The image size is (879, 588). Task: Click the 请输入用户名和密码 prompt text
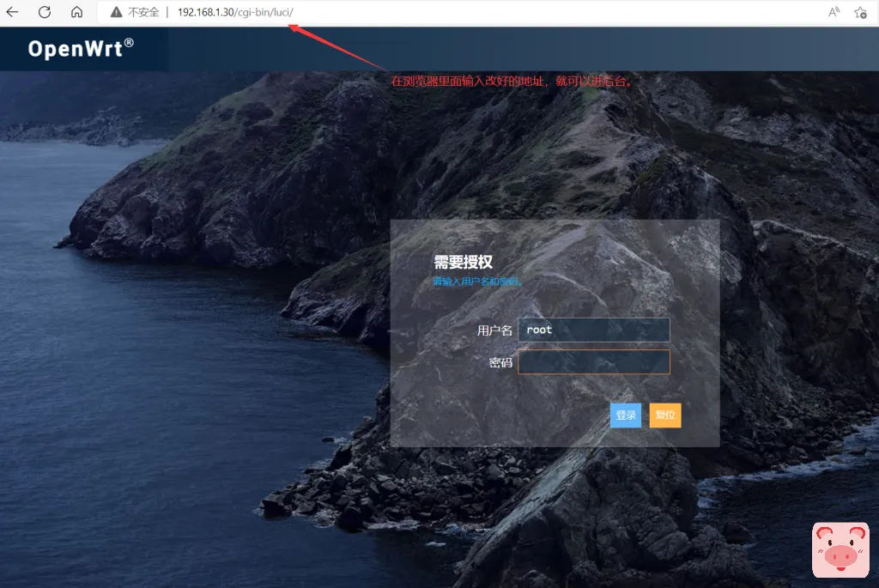(x=477, y=282)
